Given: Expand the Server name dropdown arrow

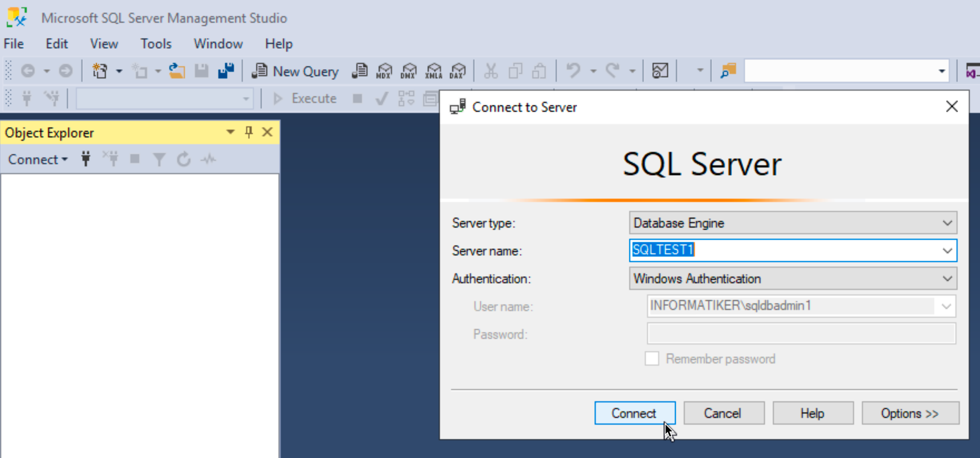Looking at the screenshot, I should point(947,251).
